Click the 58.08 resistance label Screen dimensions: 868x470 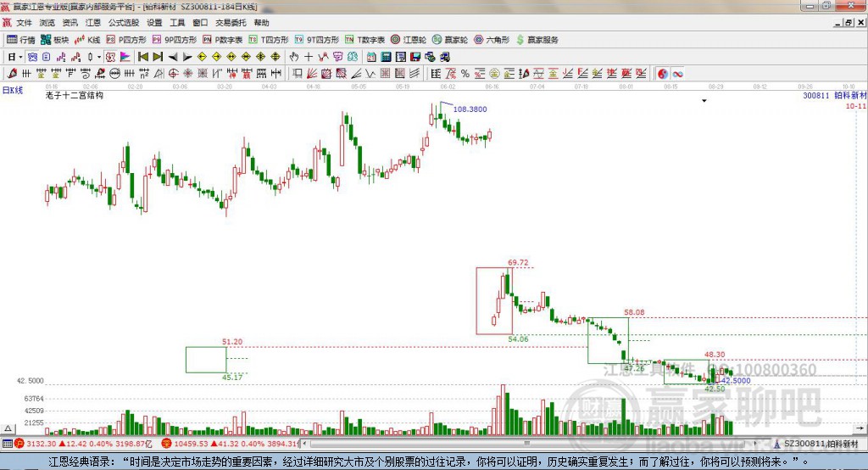click(634, 312)
